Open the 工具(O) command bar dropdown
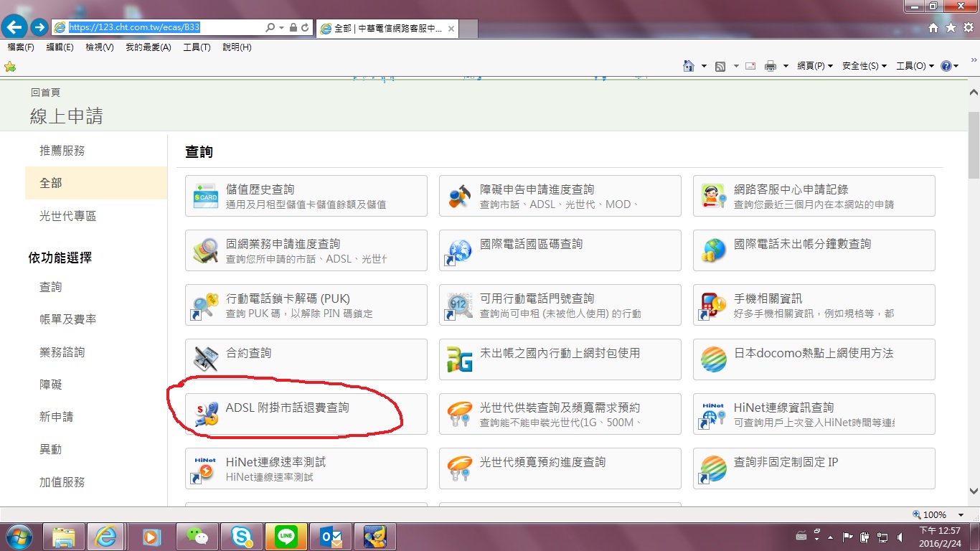980x551 pixels. [915, 66]
